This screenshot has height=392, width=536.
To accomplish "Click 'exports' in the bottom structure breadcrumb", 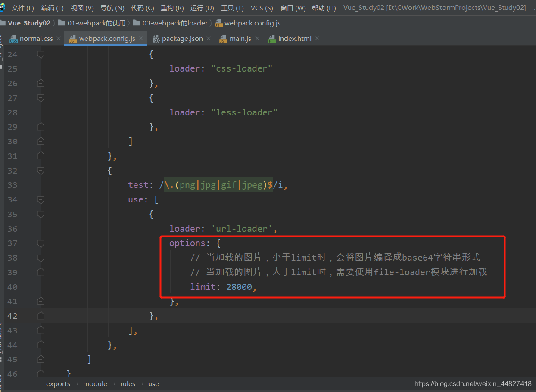I will pos(58,383).
